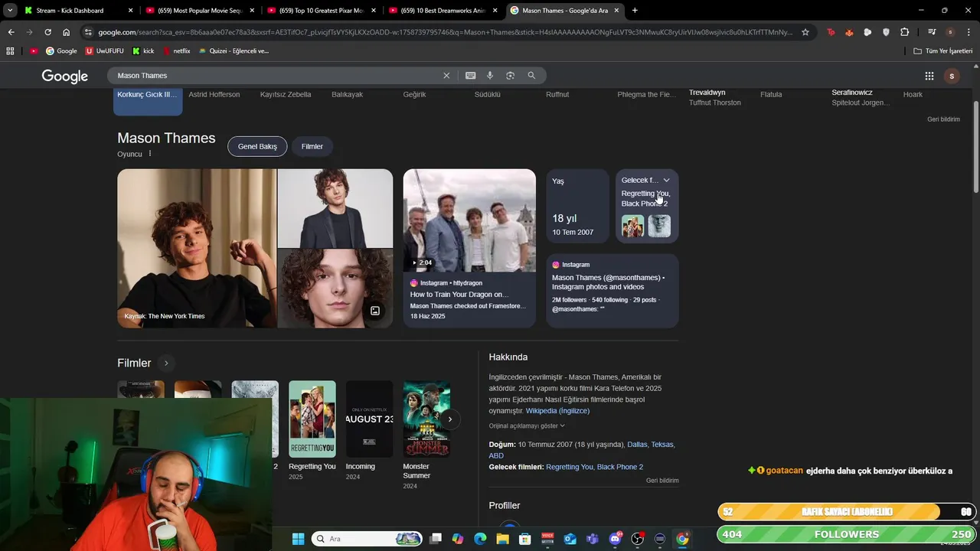Switch to Most Popular Movie Sequels tab

(199, 11)
